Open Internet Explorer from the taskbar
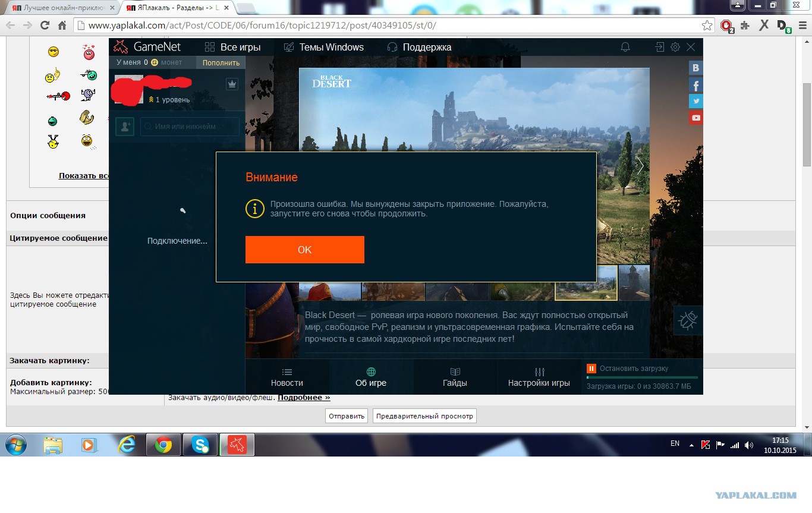Viewport: 812px width, 513px height. 127,445
